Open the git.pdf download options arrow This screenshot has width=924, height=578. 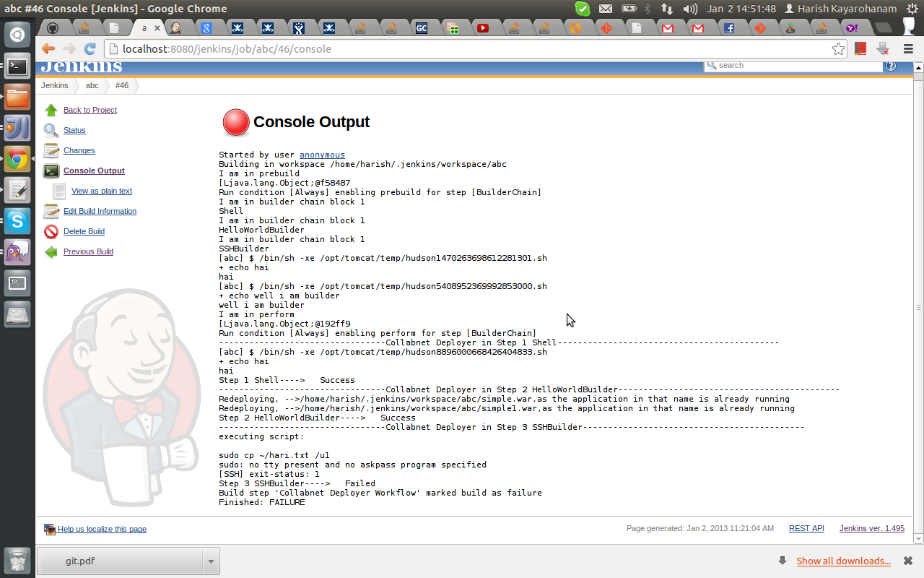click(211, 561)
